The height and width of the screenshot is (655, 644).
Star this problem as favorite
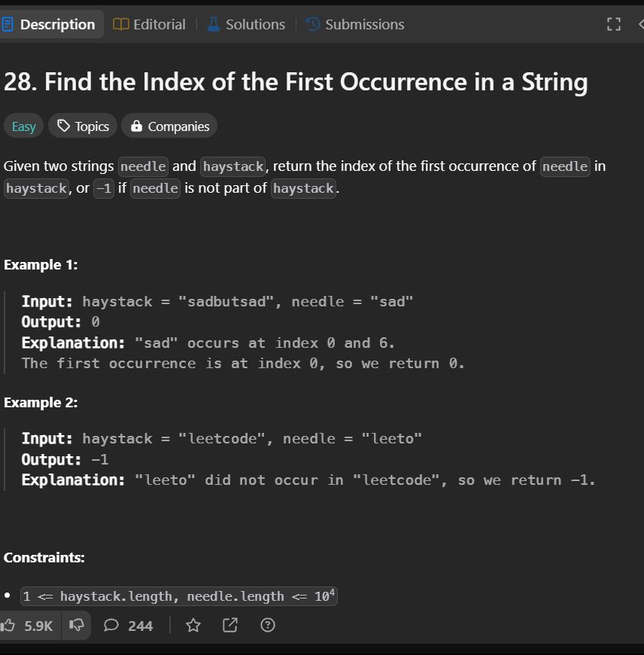point(193,626)
